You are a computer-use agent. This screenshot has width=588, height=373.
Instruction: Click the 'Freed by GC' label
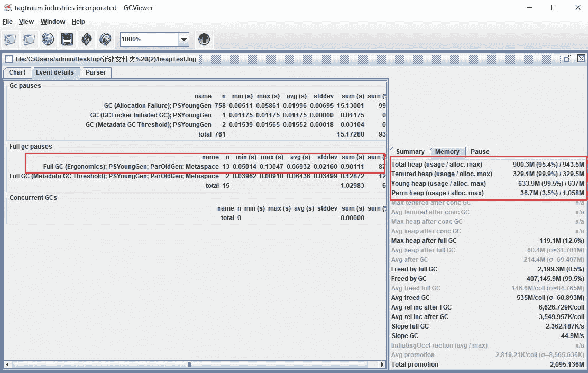(x=409, y=279)
